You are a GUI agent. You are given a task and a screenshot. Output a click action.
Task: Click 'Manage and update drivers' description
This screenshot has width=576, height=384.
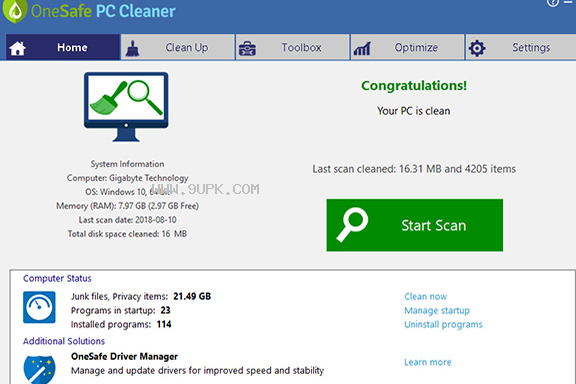coord(198,370)
